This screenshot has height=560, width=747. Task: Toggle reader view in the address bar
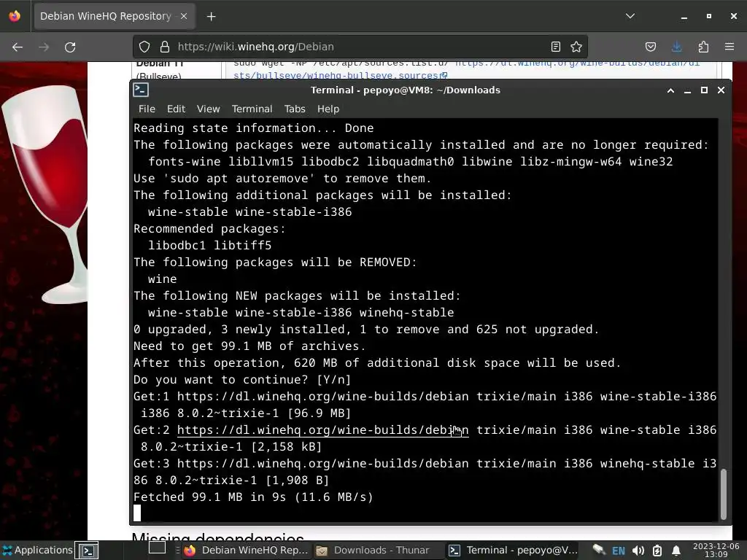(x=555, y=47)
